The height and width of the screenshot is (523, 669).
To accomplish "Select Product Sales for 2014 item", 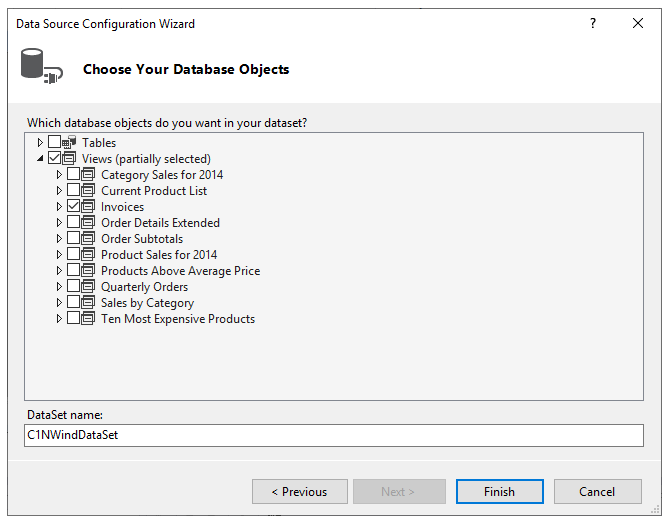I will (158, 255).
